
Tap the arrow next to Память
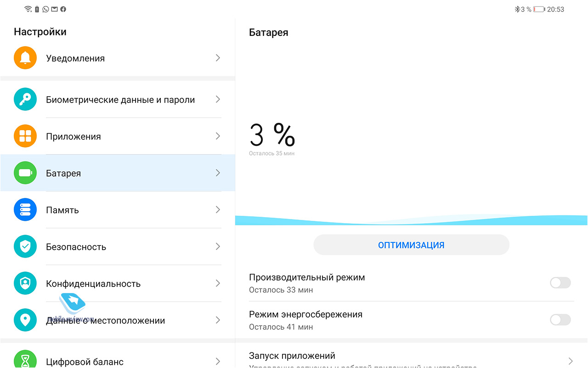(218, 210)
